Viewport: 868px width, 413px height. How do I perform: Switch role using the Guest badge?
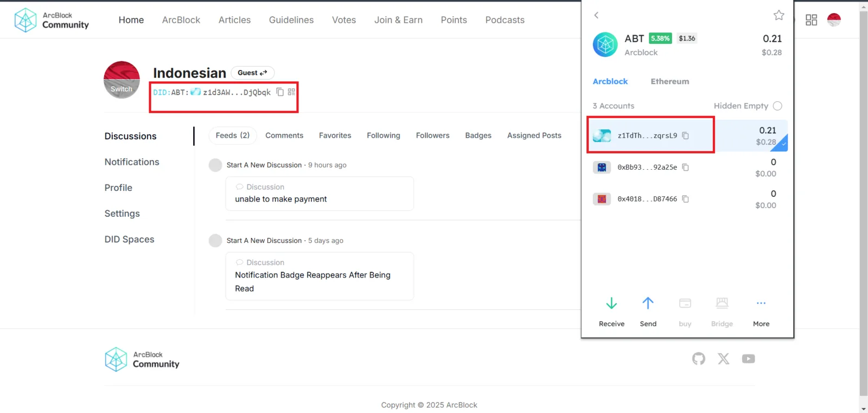252,73
